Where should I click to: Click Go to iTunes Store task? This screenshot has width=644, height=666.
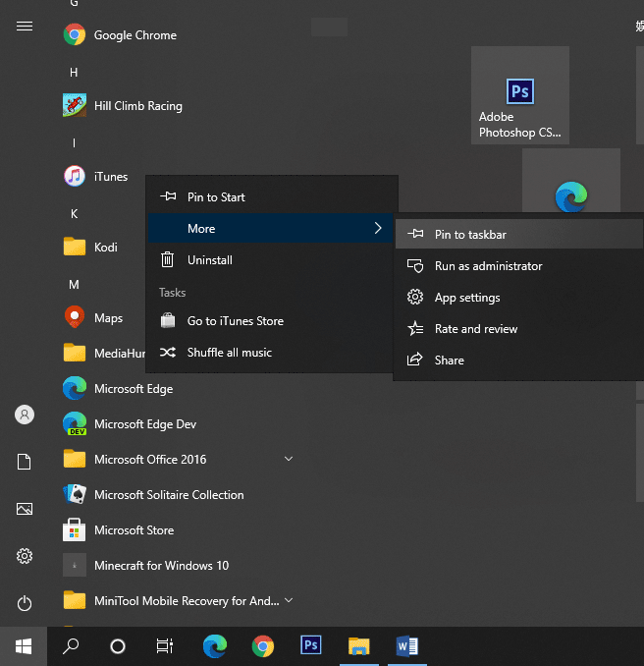click(235, 321)
